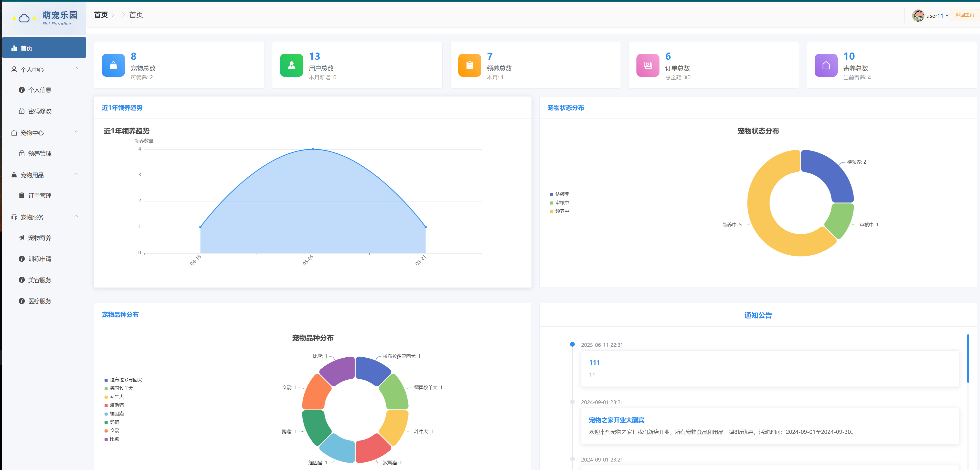Click the purple house icon on 寄养总数 card
Image resolution: width=980 pixels, height=470 pixels.
click(826, 65)
